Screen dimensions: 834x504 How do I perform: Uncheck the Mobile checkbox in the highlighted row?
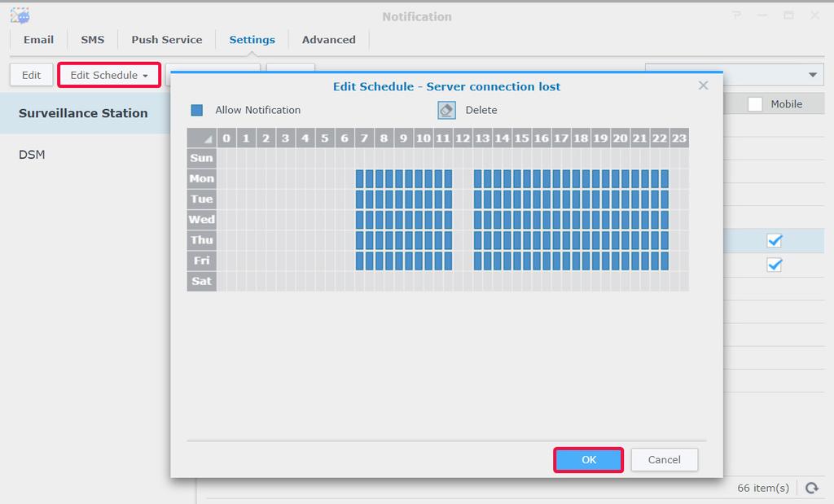click(775, 241)
